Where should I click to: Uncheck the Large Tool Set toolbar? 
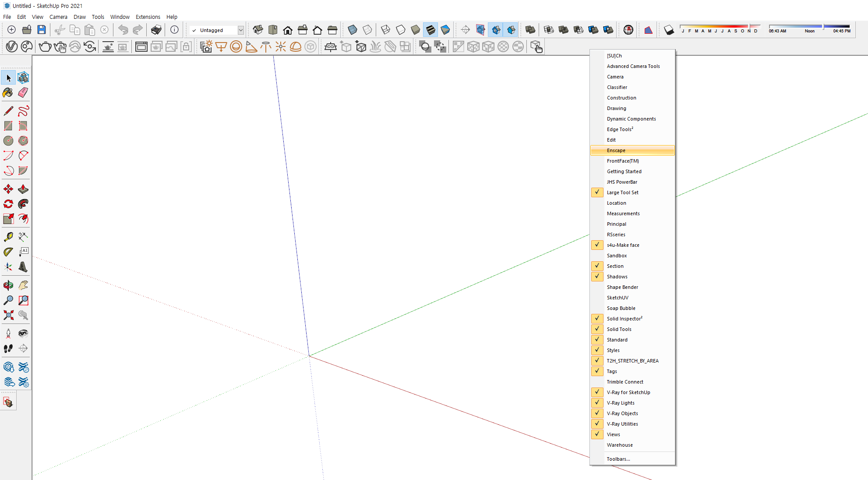pos(622,192)
